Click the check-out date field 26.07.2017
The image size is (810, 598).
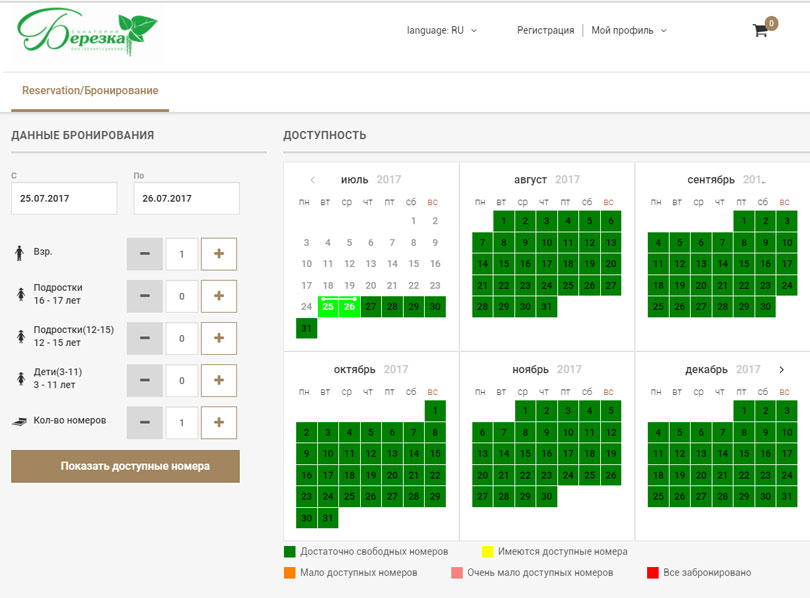(186, 198)
